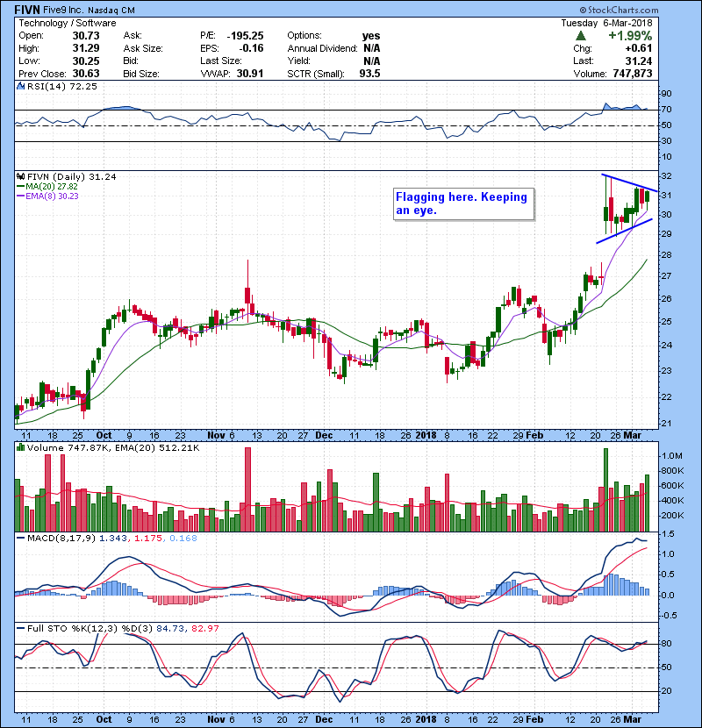Screen dimensions: 702x728
Task: Select the Chg value +0.61
Action: (638, 48)
